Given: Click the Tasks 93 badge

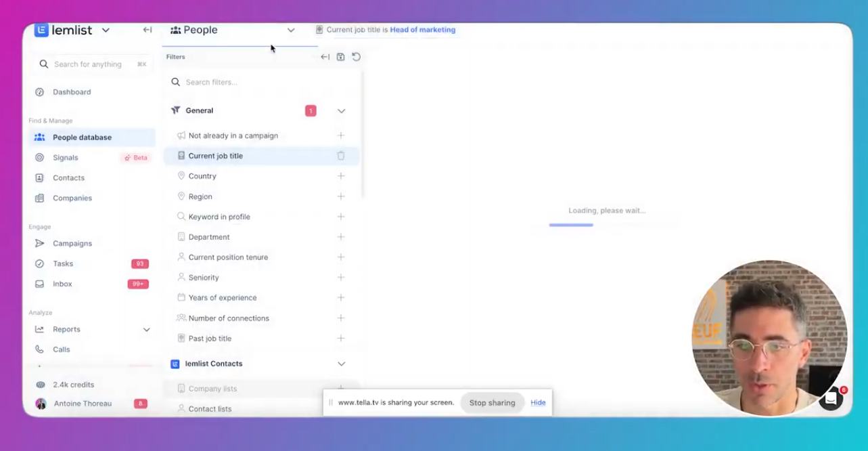Looking at the screenshot, I should [x=140, y=264].
